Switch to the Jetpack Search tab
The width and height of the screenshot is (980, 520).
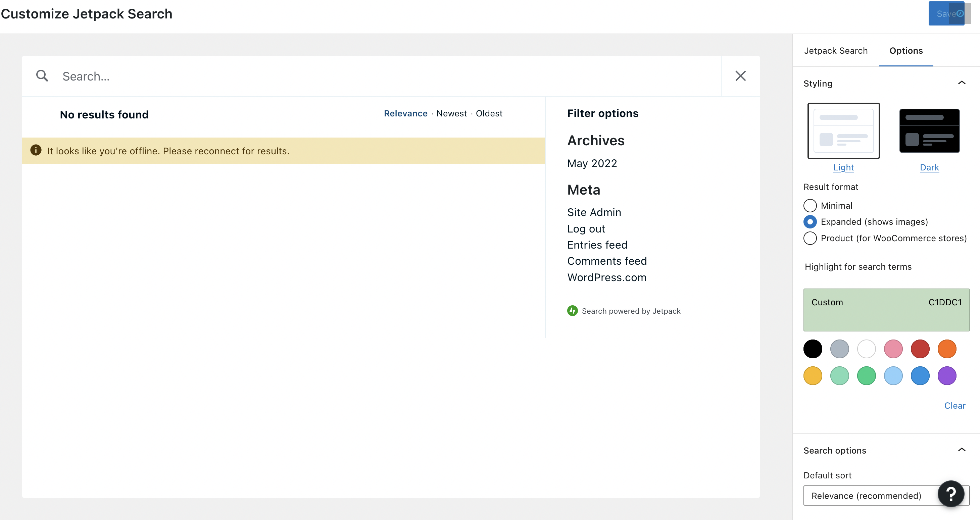(836, 51)
